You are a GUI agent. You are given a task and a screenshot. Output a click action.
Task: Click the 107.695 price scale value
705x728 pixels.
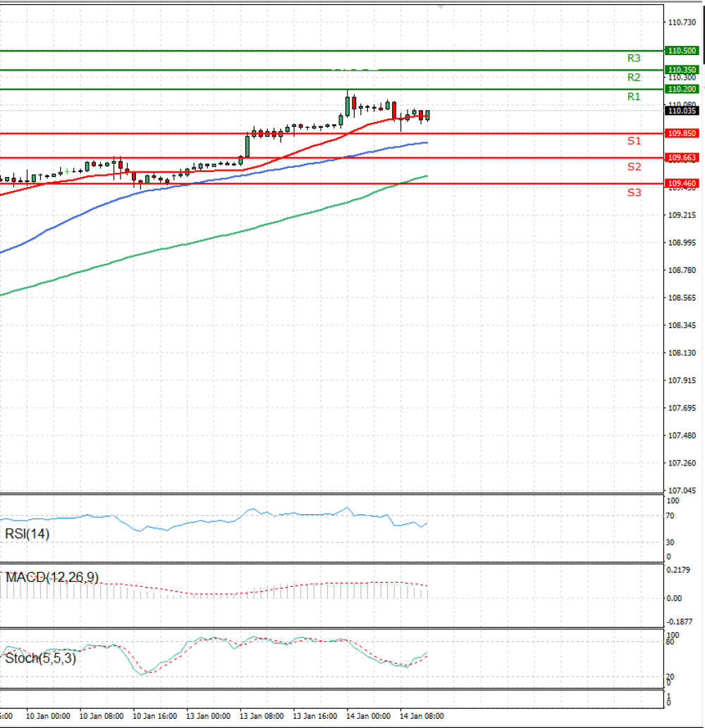[x=682, y=408]
